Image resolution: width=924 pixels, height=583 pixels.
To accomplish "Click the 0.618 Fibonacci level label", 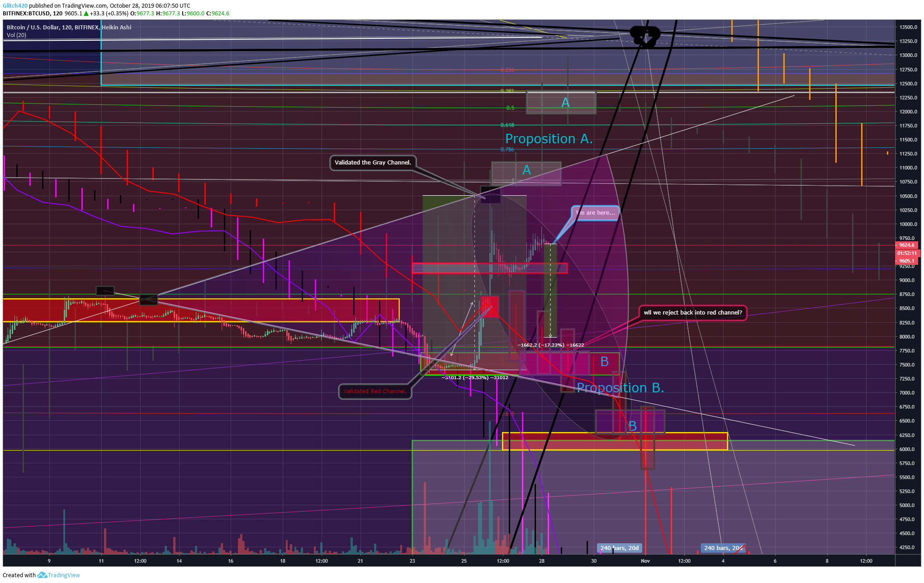I will point(507,125).
